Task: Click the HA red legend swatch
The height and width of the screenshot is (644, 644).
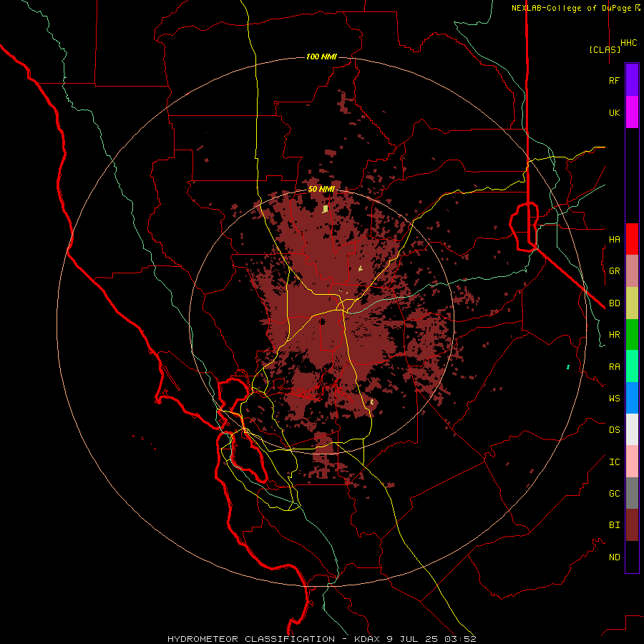Action: click(632, 239)
